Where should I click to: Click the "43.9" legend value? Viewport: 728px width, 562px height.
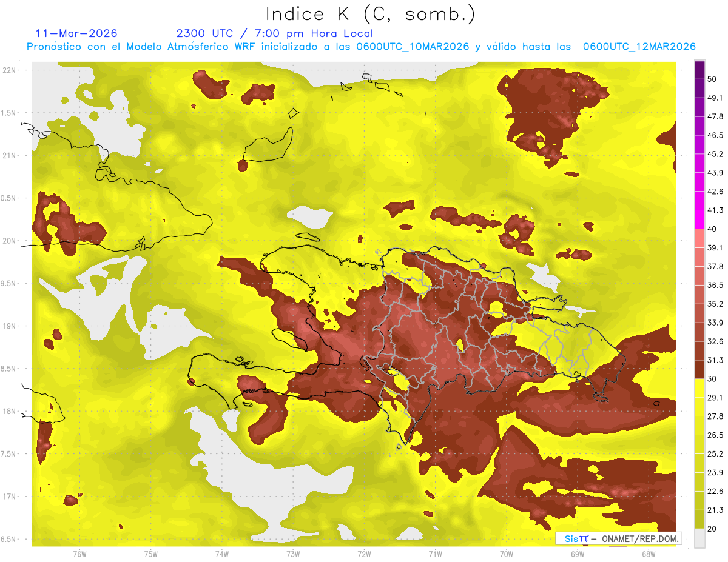coord(715,173)
